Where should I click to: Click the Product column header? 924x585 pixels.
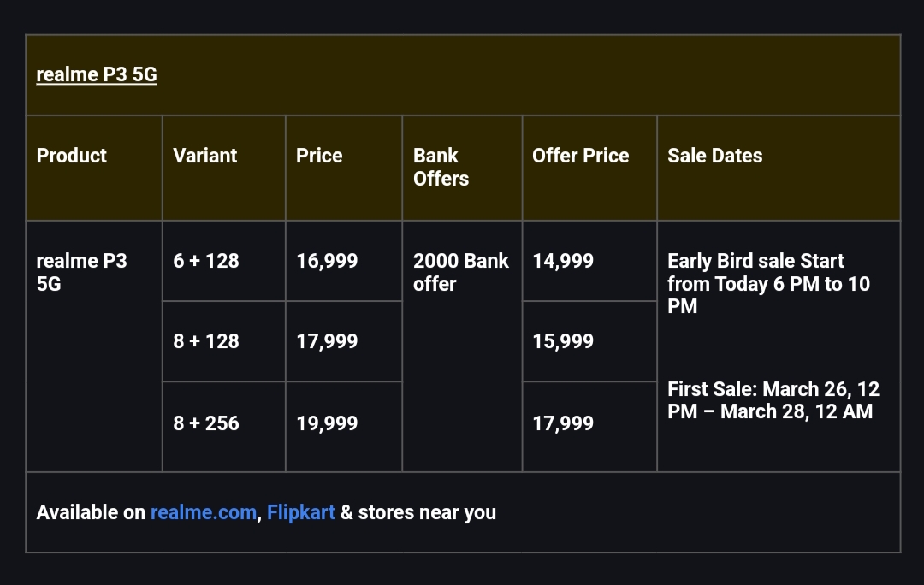[72, 156]
